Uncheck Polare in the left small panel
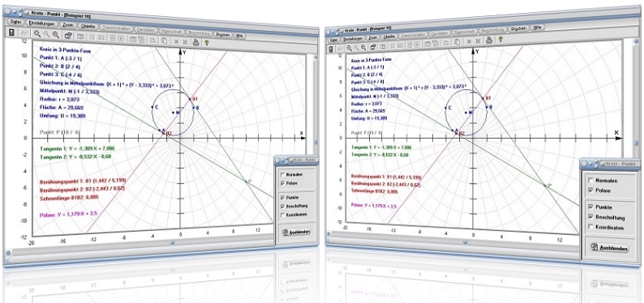644x303 pixels. click(281, 183)
